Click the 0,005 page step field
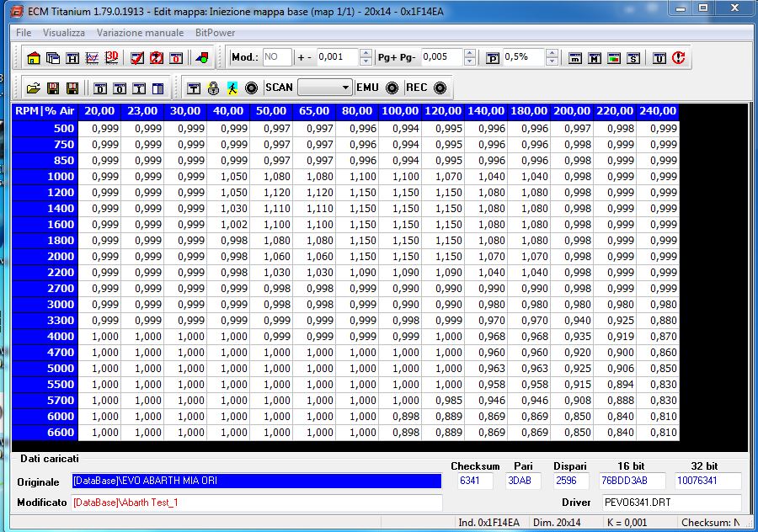The width and height of the screenshot is (758, 532). click(442, 57)
